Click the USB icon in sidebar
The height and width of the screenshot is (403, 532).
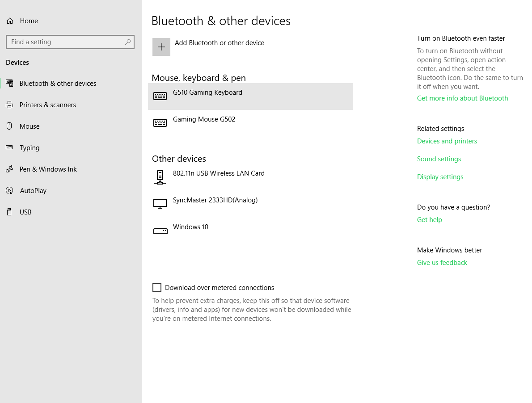point(9,212)
